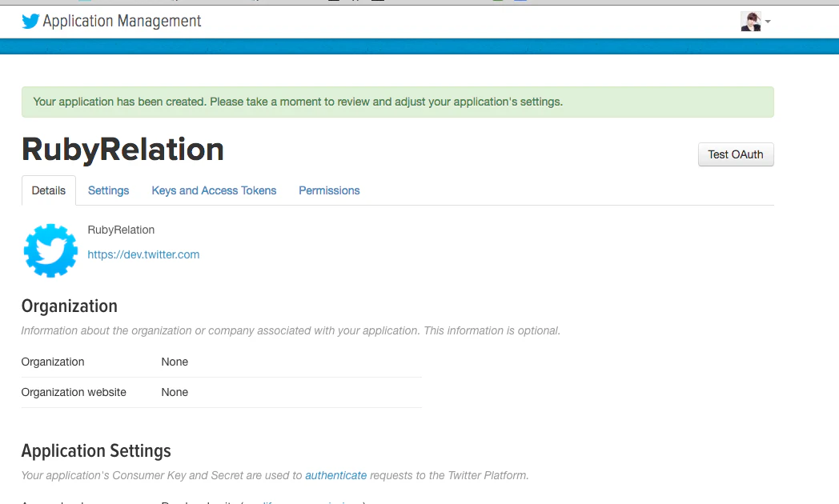Click the None value for Organization website
The height and width of the screenshot is (504, 839).
[x=175, y=392]
